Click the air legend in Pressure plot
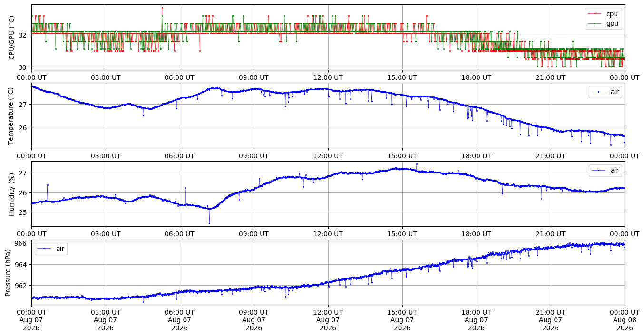This screenshot has width=644, height=336. click(51, 249)
